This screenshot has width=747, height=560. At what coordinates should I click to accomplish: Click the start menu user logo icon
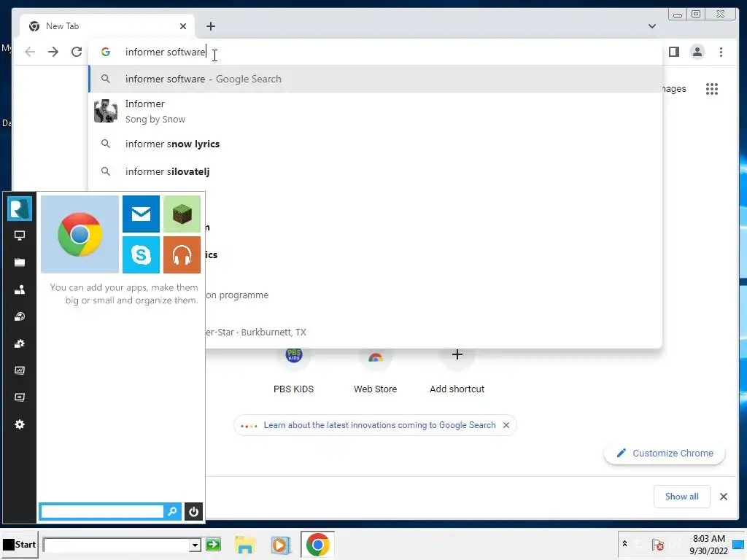20,209
